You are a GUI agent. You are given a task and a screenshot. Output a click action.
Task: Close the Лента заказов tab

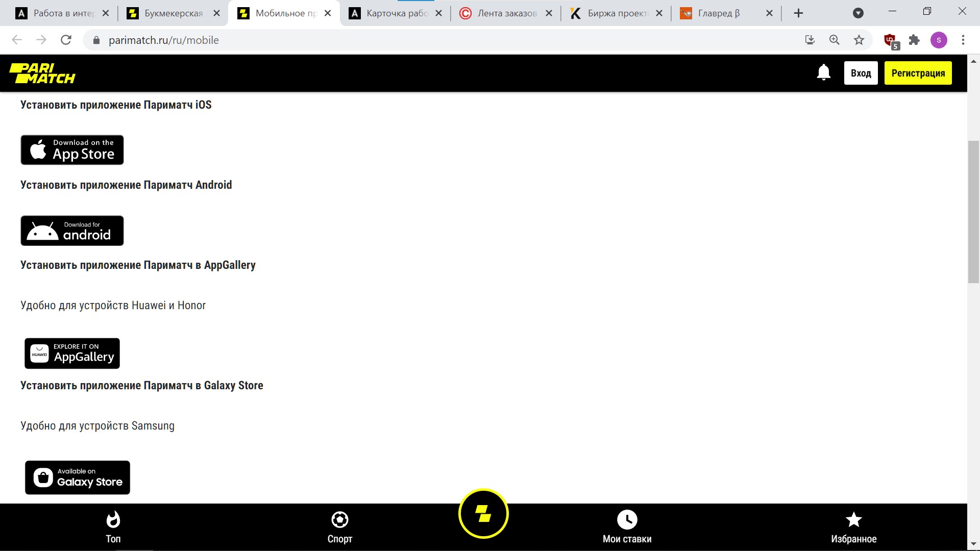[x=549, y=13]
